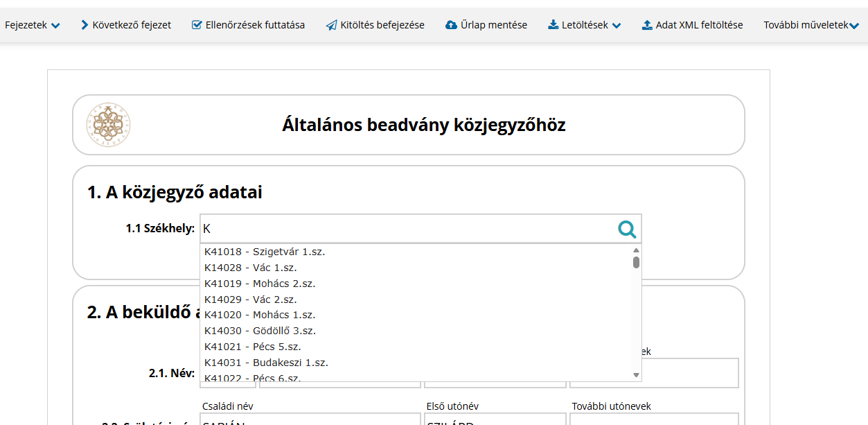
Task: Click the upload icon of Adat XML feltöltése
Action: click(x=647, y=25)
